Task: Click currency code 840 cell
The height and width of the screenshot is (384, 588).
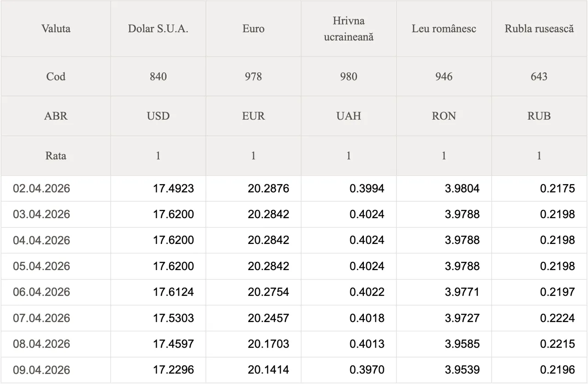Action: point(158,76)
